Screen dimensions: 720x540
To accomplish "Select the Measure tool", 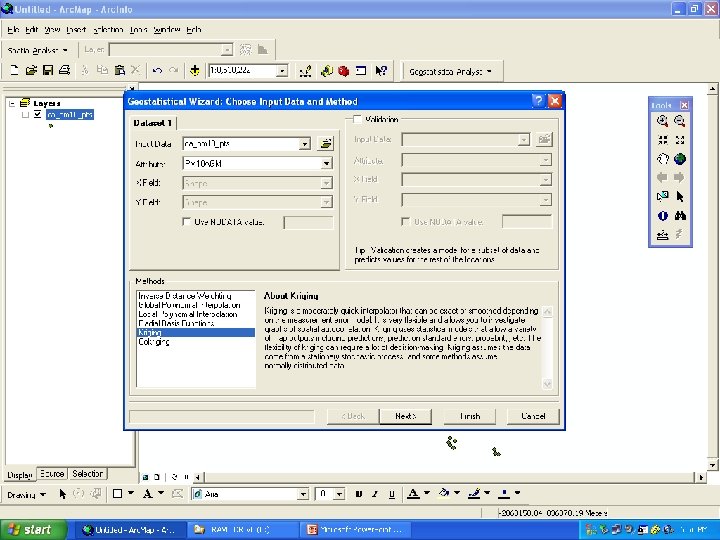I will (662, 235).
